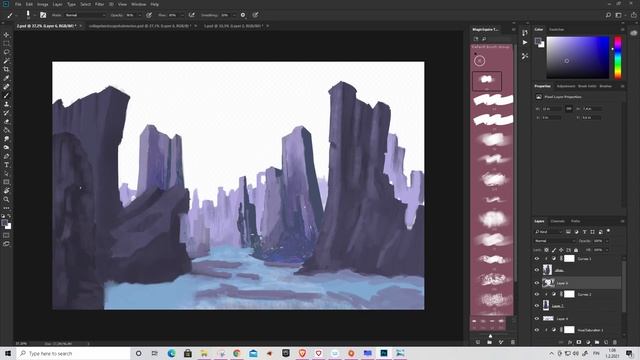Toggle lock transparent pixels

[547, 250]
